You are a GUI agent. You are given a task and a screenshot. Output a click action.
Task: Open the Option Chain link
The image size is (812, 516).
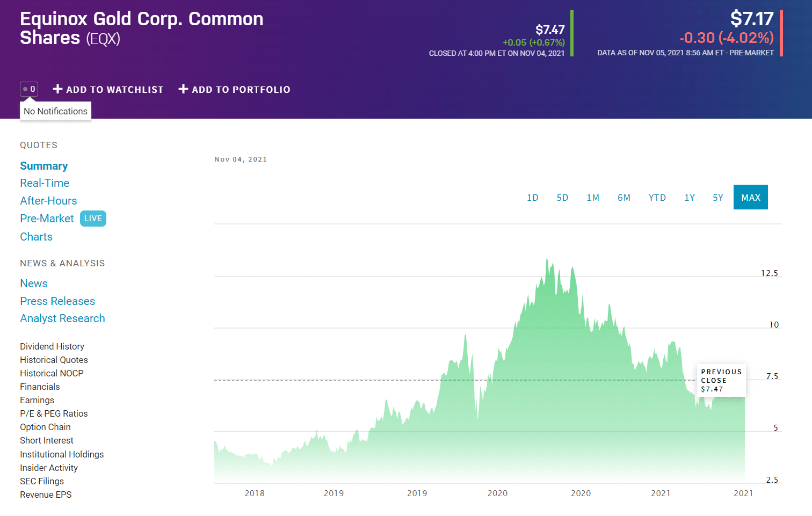click(45, 427)
